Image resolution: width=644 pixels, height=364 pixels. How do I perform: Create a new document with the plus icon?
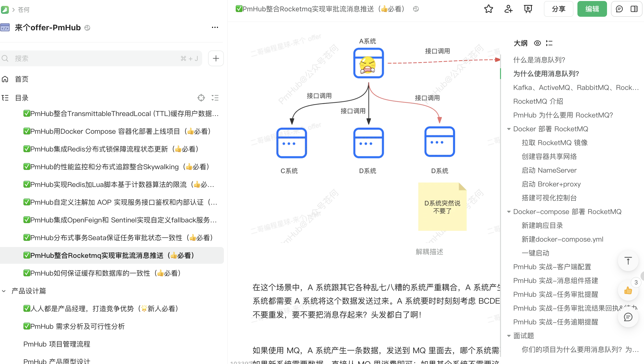[x=215, y=58]
